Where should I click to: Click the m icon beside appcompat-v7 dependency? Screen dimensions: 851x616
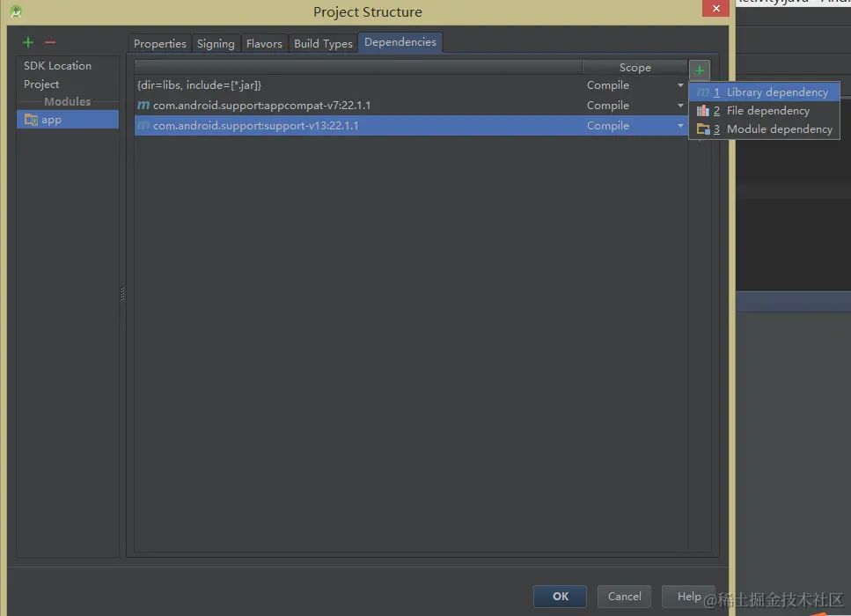click(143, 105)
